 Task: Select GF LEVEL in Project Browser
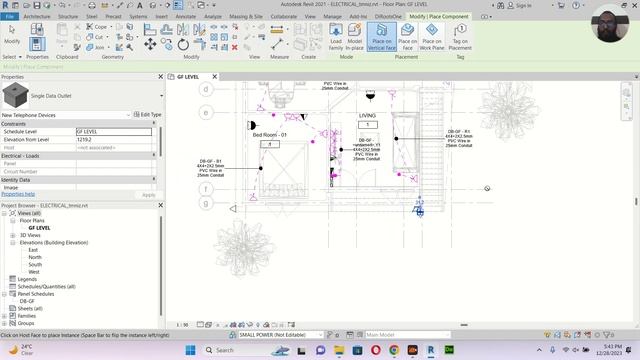[x=39, y=228]
